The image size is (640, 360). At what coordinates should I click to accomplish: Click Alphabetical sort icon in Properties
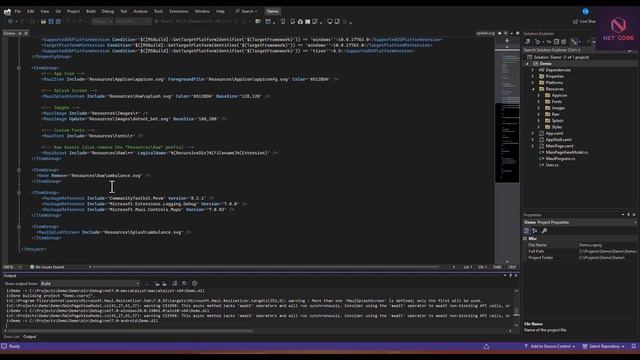click(534, 231)
